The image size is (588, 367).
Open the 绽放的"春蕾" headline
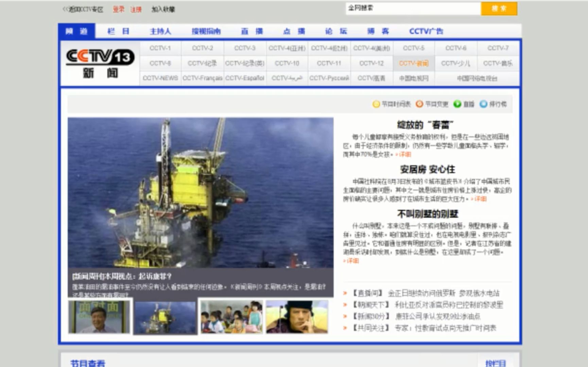pos(426,125)
